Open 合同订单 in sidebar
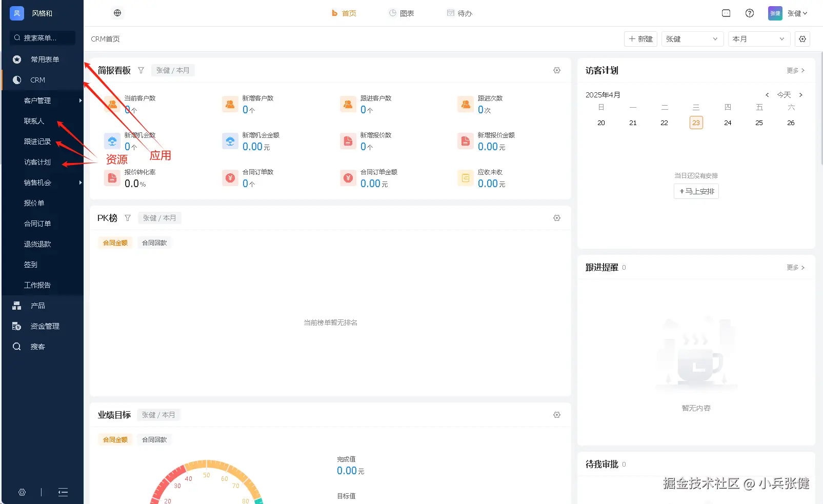Viewport: 823px width, 504px height. point(43,224)
